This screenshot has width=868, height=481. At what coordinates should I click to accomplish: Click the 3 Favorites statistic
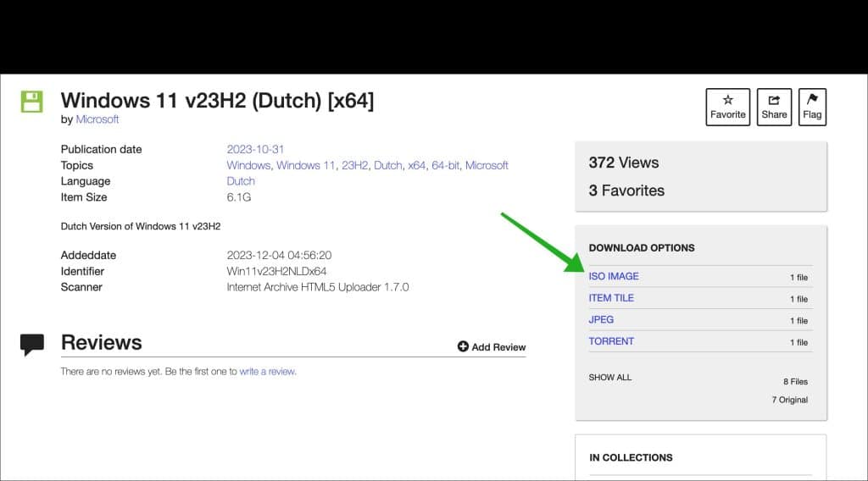click(626, 191)
